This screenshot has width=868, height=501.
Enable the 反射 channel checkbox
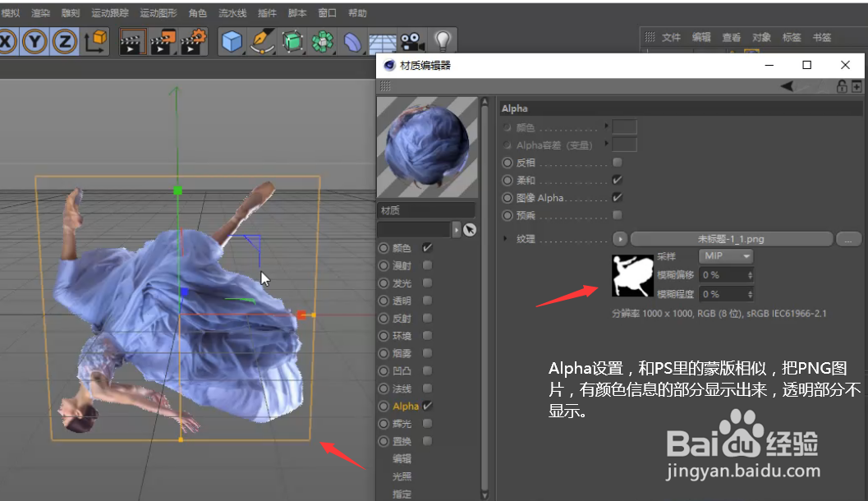coord(427,318)
